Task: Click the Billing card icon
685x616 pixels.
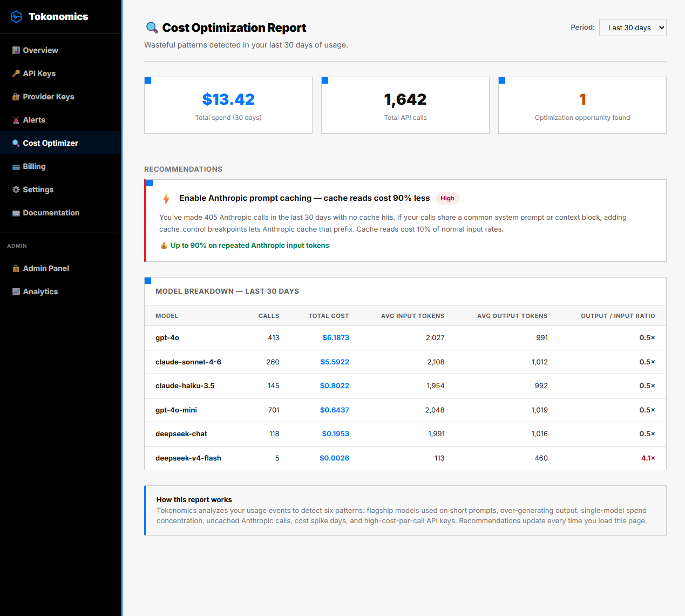Action: [x=16, y=167]
